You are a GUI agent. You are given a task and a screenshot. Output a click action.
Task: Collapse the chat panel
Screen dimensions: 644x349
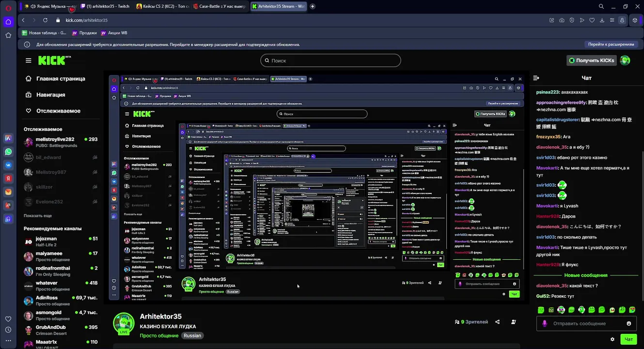(536, 78)
